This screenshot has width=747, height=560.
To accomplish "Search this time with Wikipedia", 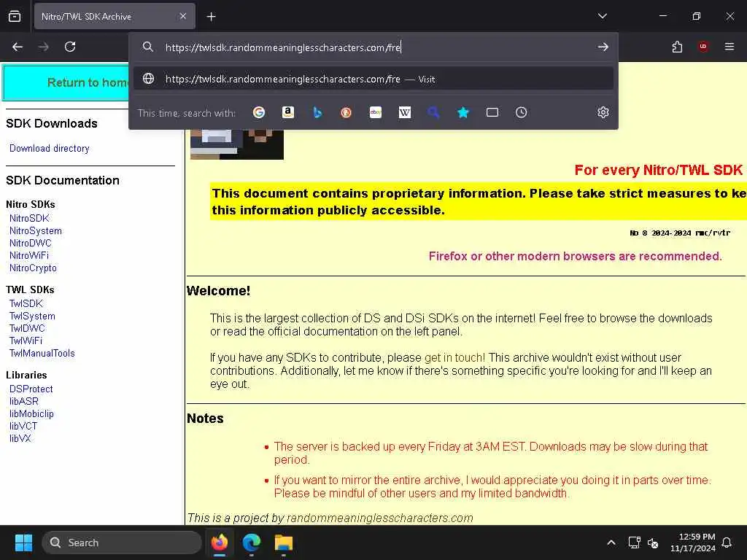I will click(x=404, y=112).
